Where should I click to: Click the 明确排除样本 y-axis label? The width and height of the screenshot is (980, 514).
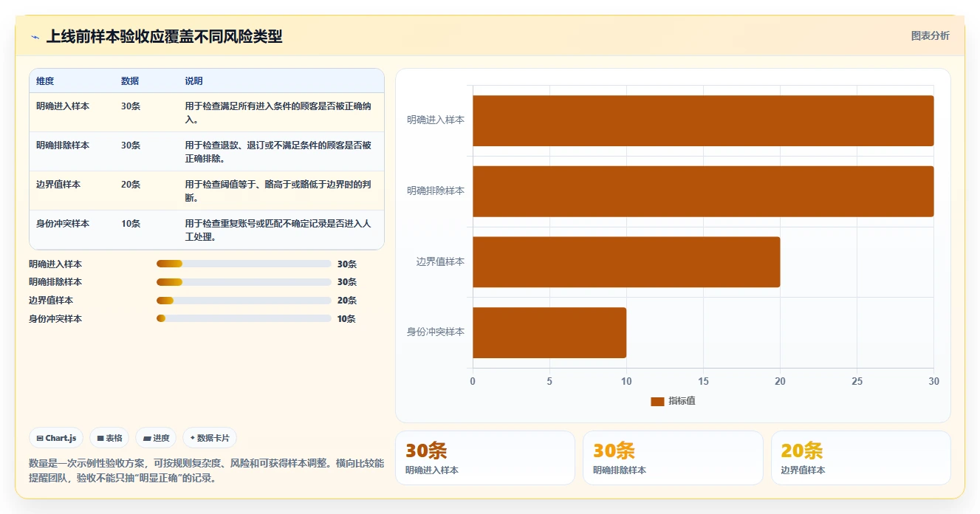coord(436,191)
